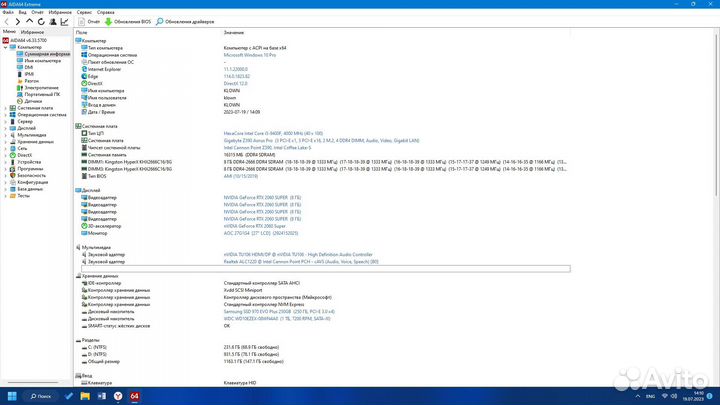The image size is (720, 405).
Task: Click the Поиск taskbar search box
Action: pos(41,396)
